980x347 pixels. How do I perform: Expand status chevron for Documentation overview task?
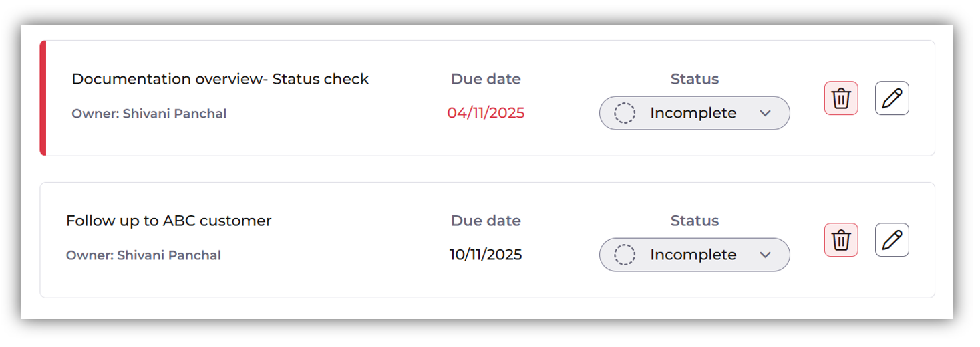pyautogui.click(x=766, y=113)
